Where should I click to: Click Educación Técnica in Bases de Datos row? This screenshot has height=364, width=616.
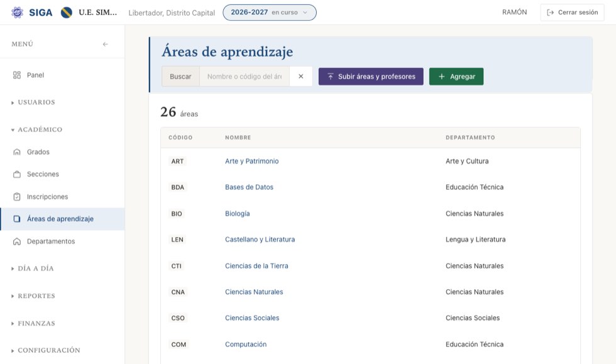(474, 187)
